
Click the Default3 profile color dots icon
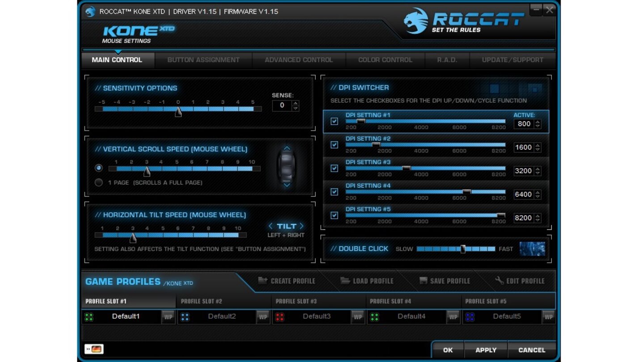[280, 317]
